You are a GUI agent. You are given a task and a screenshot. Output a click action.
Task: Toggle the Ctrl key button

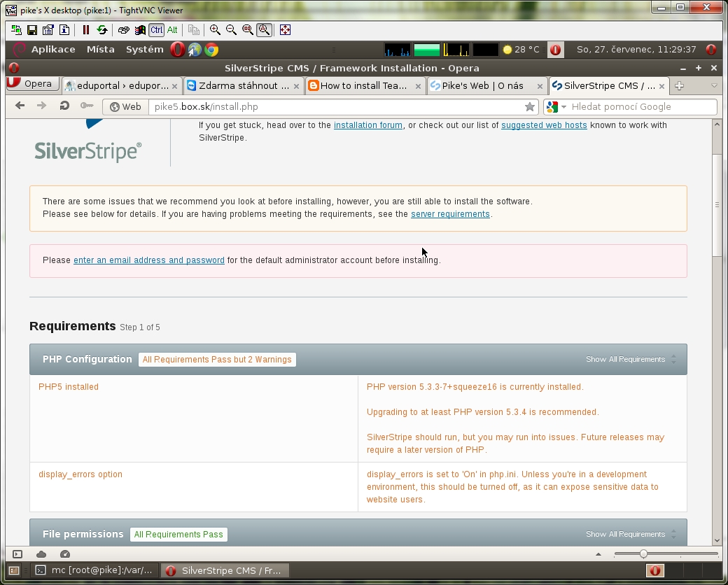(157, 30)
